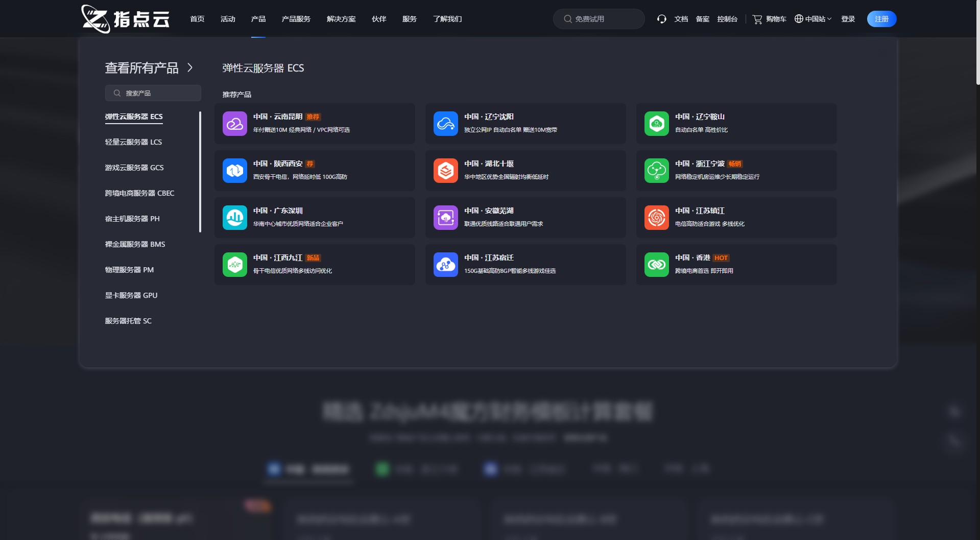This screenshot has width=980, height=540.
Task: Click the shopping cart icon
Action: [x=757, y=19]
